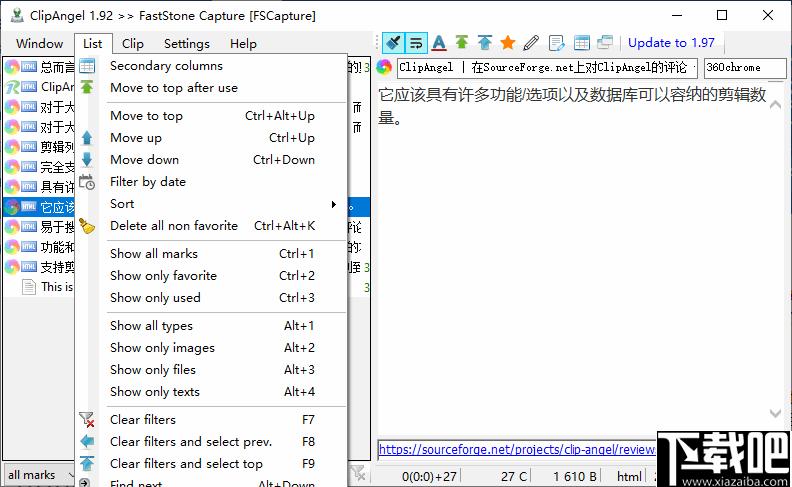
Task: Select Show all types option
Action: tap(211, 326)
